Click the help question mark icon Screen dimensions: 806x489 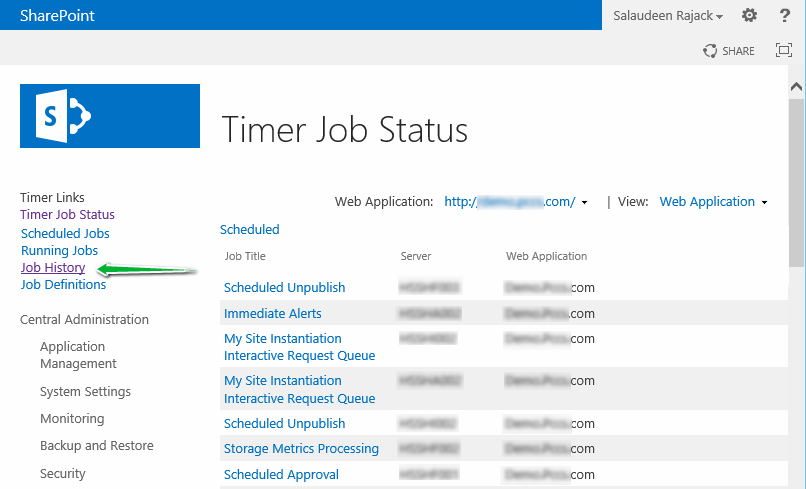pyautogui.click(x=784, y=15)
